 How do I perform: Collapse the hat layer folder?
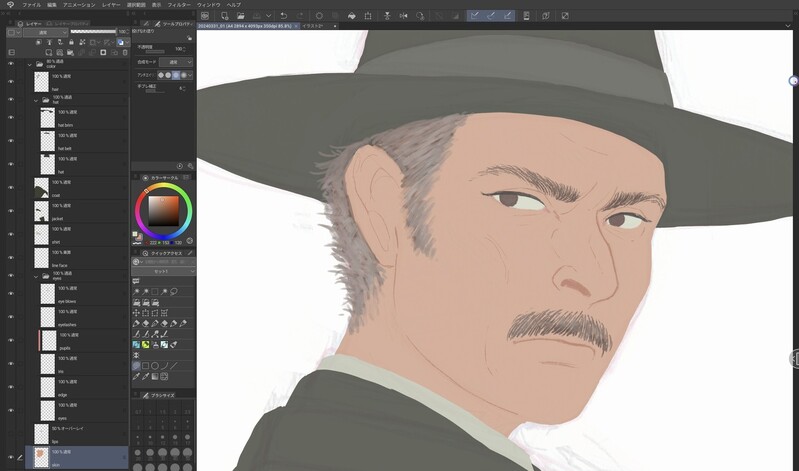click(35, 99)
